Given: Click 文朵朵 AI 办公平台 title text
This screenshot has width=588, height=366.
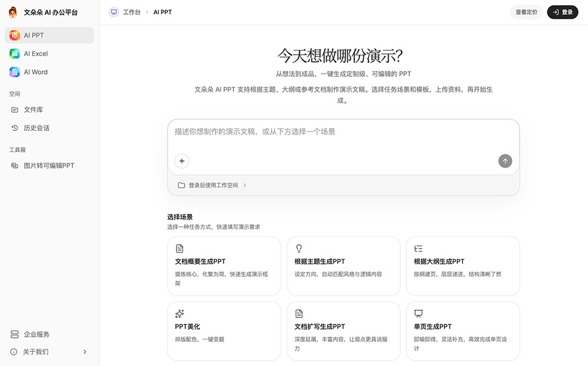Looking at the screenshot, I should (x=51, y=12).
